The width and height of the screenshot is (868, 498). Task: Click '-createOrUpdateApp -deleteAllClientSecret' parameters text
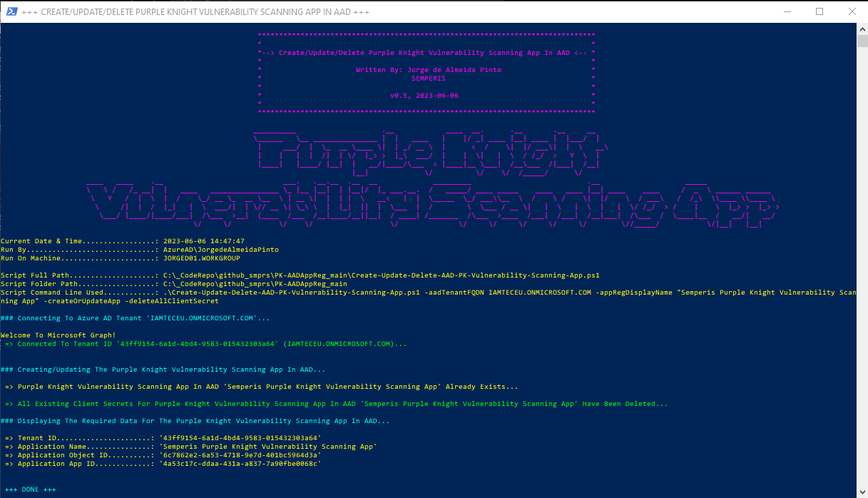pos(131,301)
